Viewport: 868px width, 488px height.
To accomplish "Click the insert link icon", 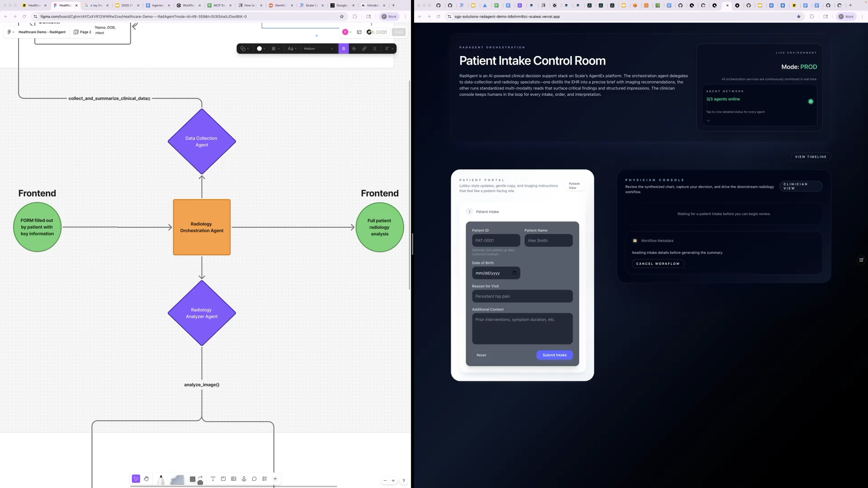I will [364, 49].
